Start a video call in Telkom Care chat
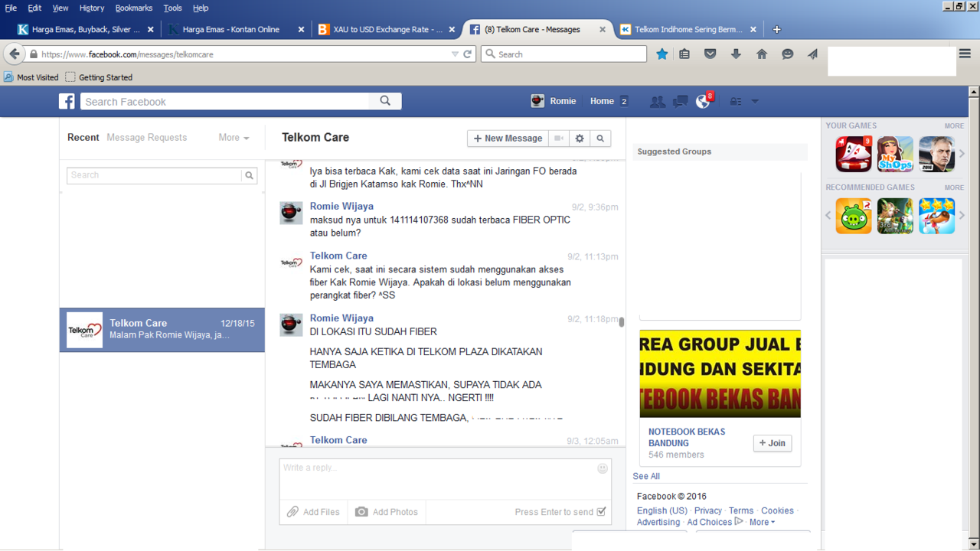 [x=560, y=139]
